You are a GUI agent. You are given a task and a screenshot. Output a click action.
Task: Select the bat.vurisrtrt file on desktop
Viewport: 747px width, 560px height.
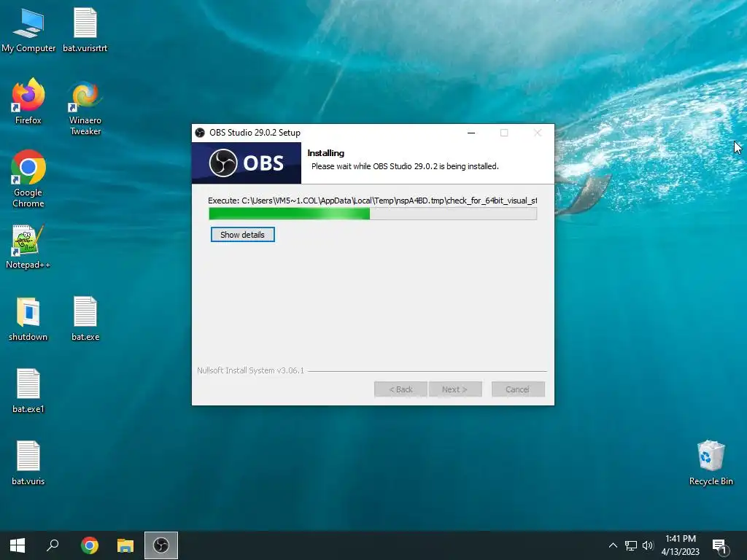tap(85, 30)
